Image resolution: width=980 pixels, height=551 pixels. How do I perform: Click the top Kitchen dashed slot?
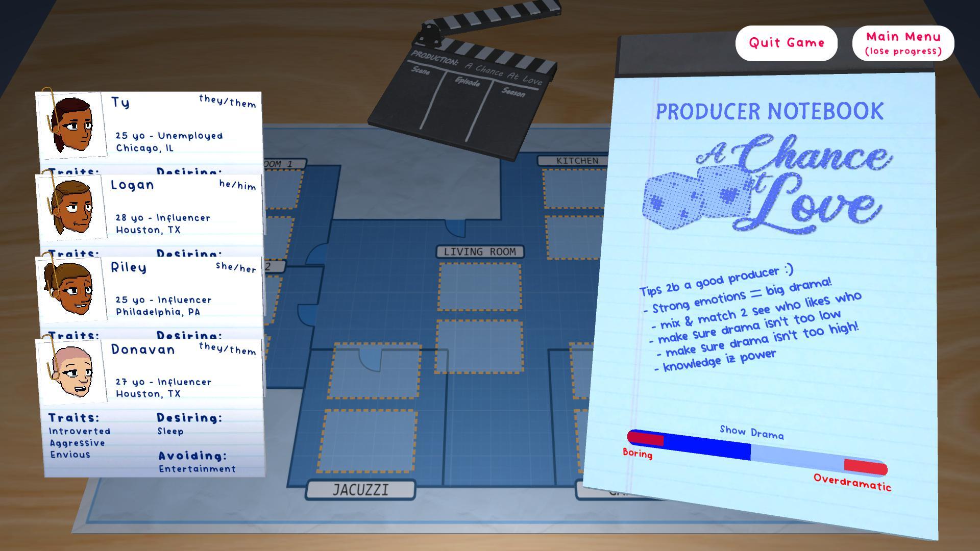click(574, 189)
